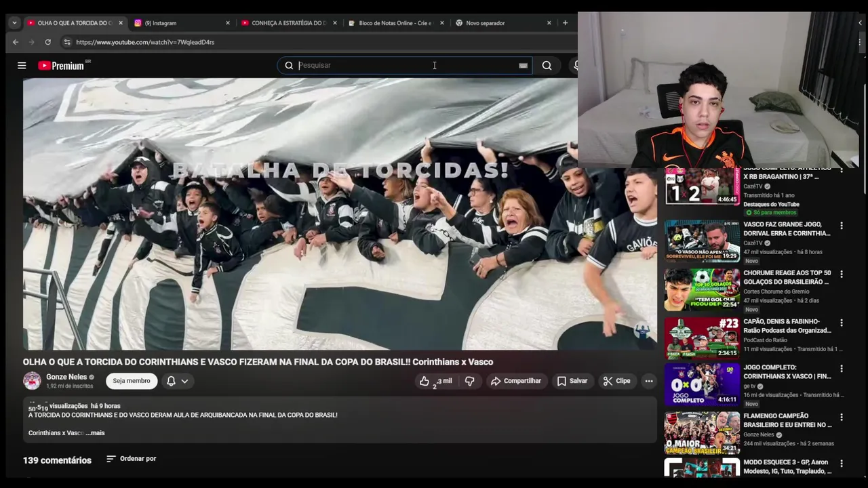
Task: Create a clip with Clipe button
Action: (617, 381)
